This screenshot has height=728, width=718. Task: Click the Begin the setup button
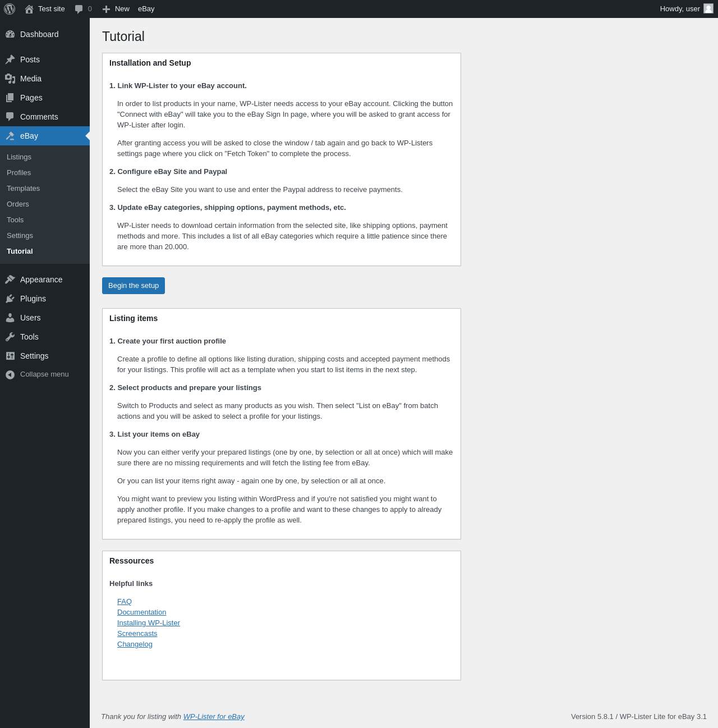(134, 286)
